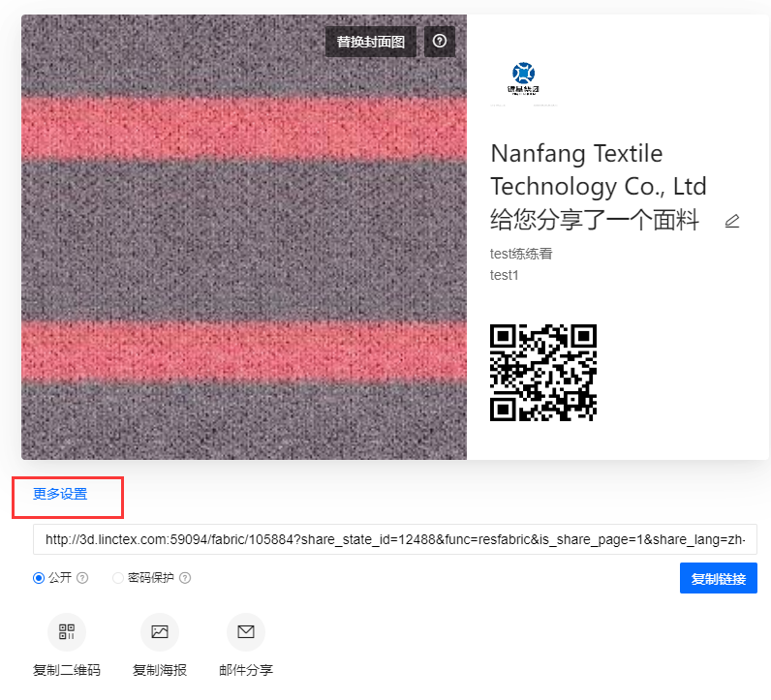Click the 邮件分享 envelope icon
Screen dimensions: 771x700
click(246, 632)
